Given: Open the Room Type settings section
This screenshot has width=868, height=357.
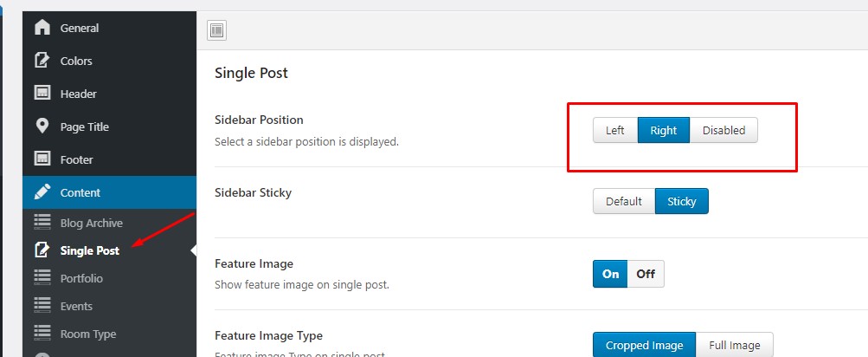Looking at the screenshot, I should point(87,334).
